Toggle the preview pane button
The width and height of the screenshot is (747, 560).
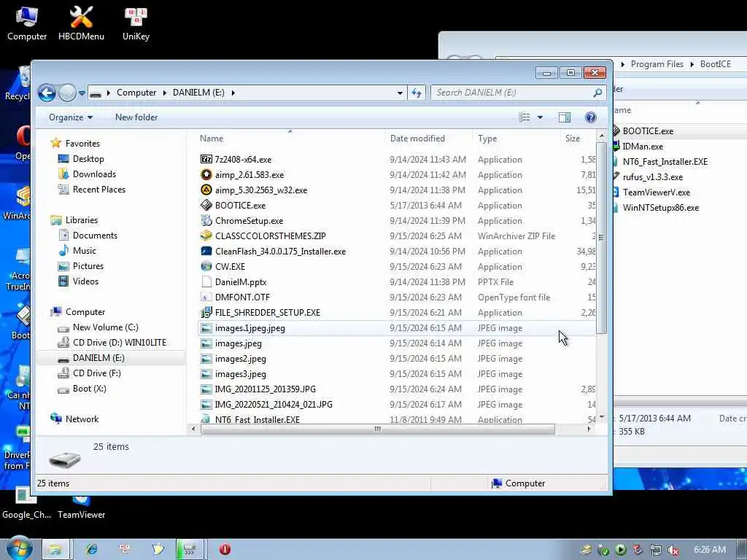[x=565, y=117]
